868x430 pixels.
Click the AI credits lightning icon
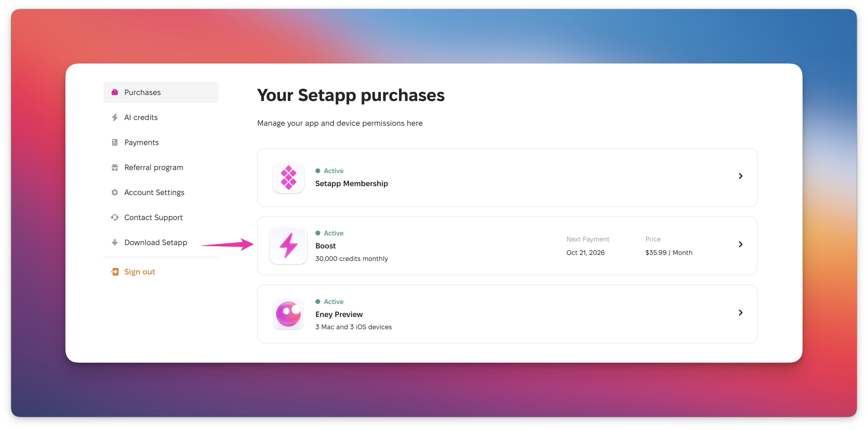click(115, 117)
